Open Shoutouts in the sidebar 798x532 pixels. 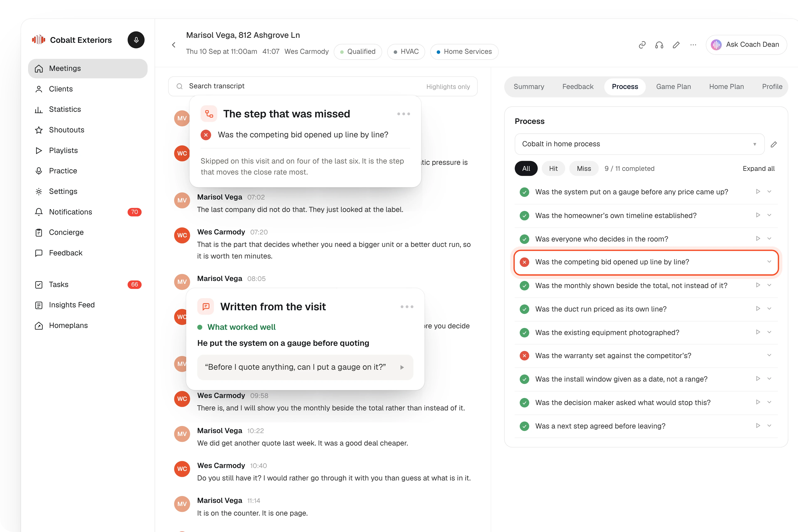[87, 130]
